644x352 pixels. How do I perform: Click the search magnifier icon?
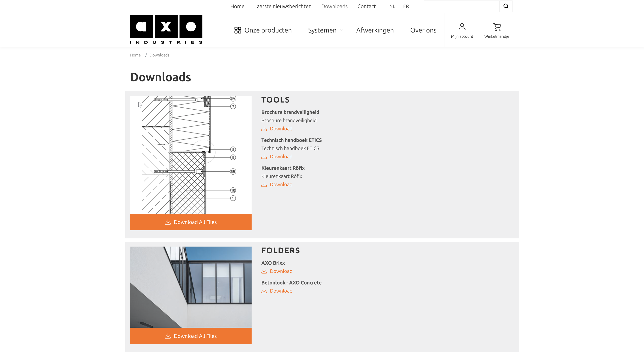(506, 6)
